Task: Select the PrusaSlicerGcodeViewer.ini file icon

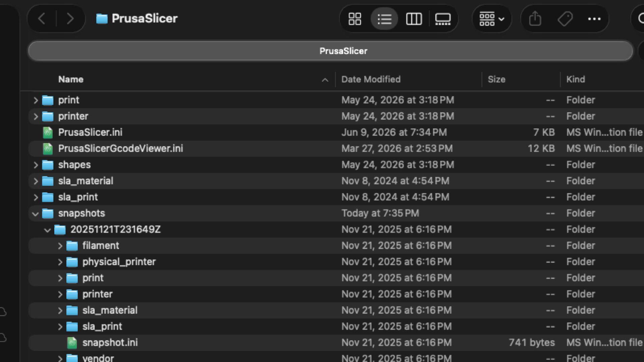Action: [x=48, y=148]
